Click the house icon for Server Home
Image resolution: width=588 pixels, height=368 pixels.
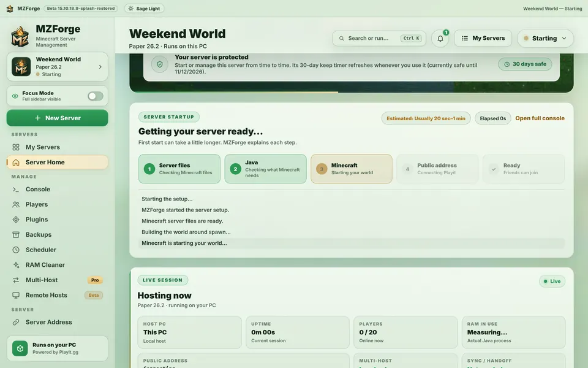tap(16, 162)
